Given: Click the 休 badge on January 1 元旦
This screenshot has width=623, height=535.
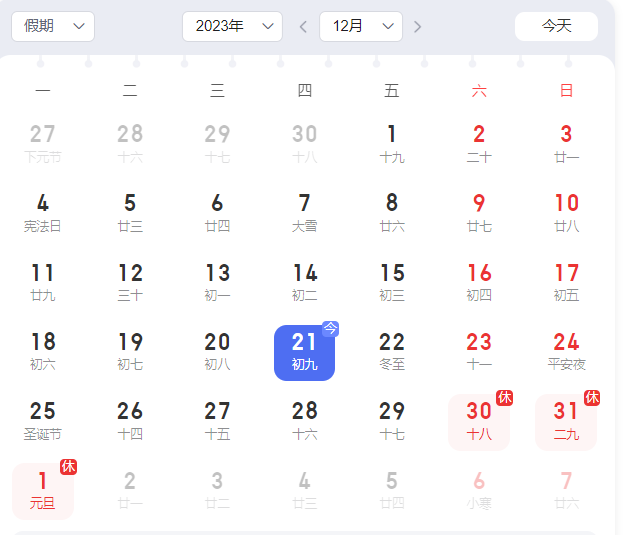Looking at the screenshot, I should pos(68,467).
